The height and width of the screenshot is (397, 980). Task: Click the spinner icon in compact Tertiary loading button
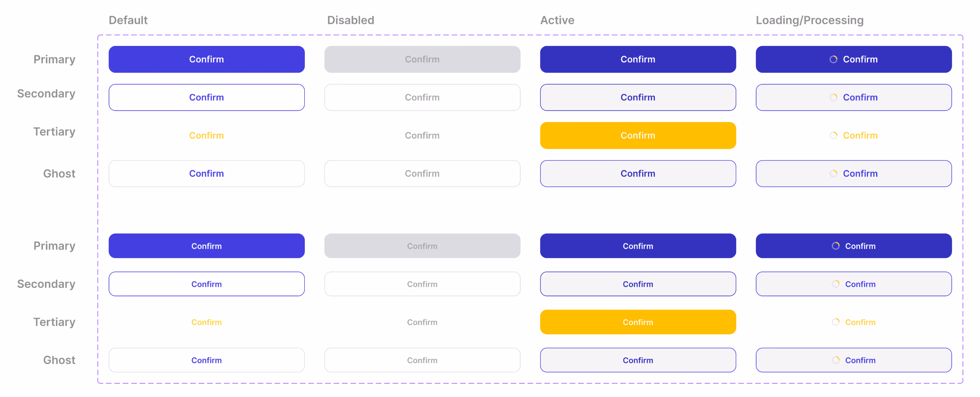[x=835, y=322]
